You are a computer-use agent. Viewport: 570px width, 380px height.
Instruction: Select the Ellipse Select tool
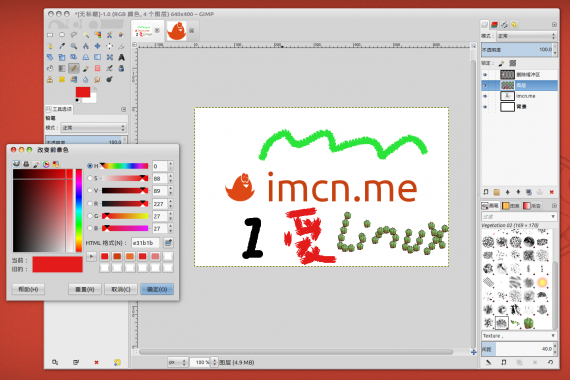[x=62, y=35]
